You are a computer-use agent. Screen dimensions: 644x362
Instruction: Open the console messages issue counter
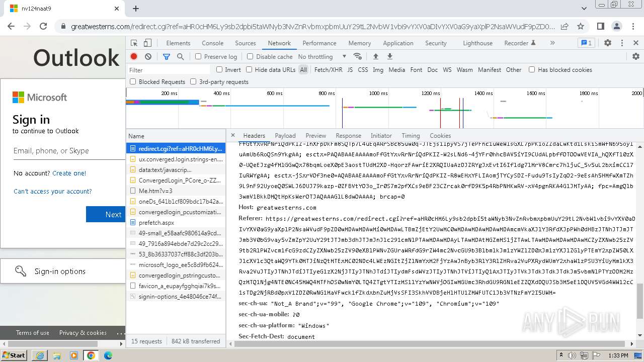click(586, 43)
